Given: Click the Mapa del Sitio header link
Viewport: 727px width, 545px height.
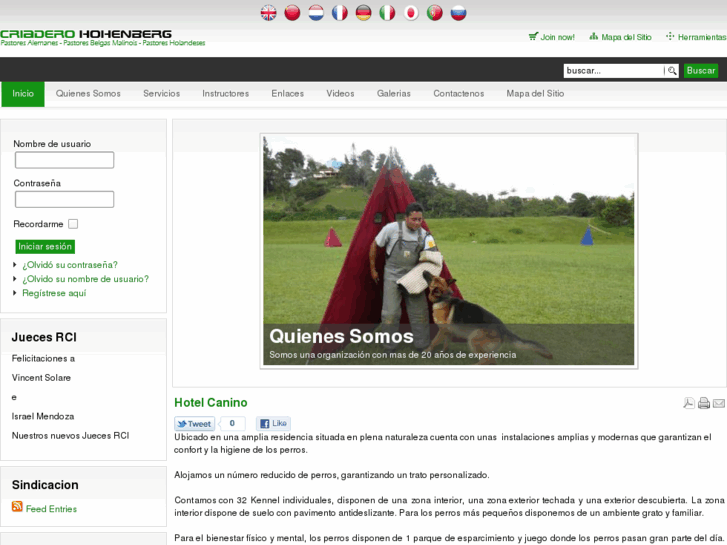Looking at the screenshot, I should point(626,37).
